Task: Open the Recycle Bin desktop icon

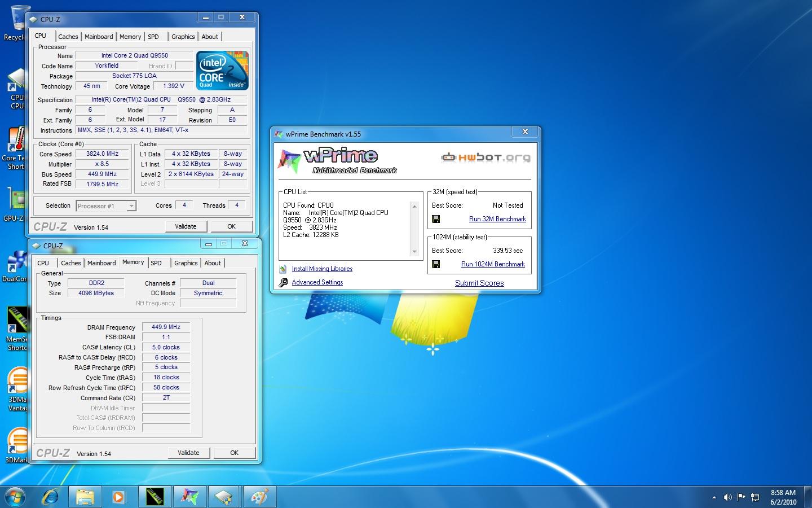Action: point(19,23)
